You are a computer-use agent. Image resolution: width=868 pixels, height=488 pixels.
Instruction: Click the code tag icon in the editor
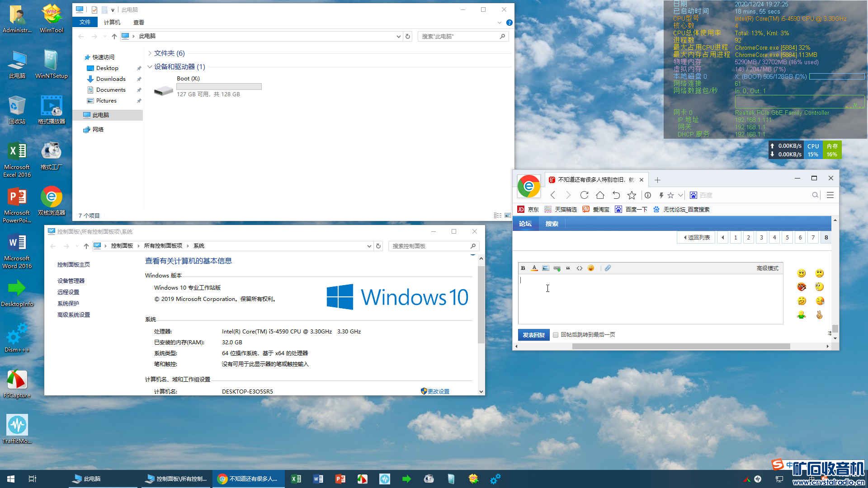pyautogui.click(x=580, y=268)
